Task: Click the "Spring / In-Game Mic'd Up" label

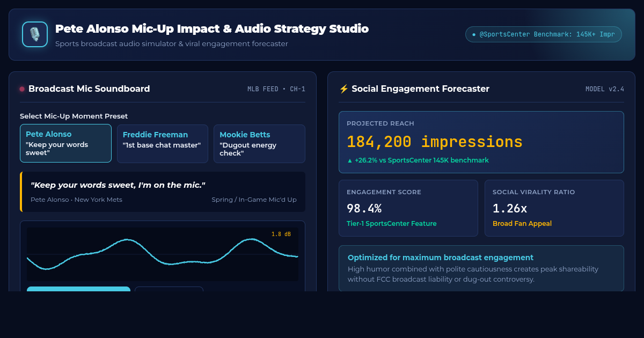Action: 254,200
